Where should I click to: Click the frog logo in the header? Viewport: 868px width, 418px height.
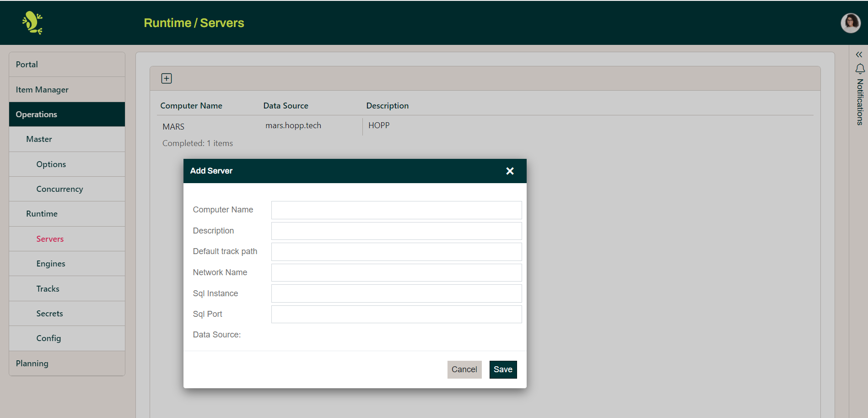32,23
